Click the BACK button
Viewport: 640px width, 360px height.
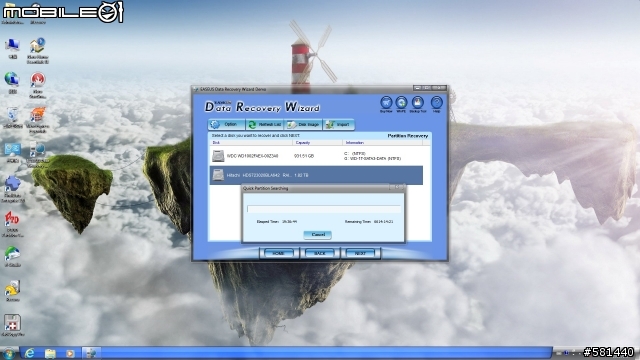coord(320,253)
